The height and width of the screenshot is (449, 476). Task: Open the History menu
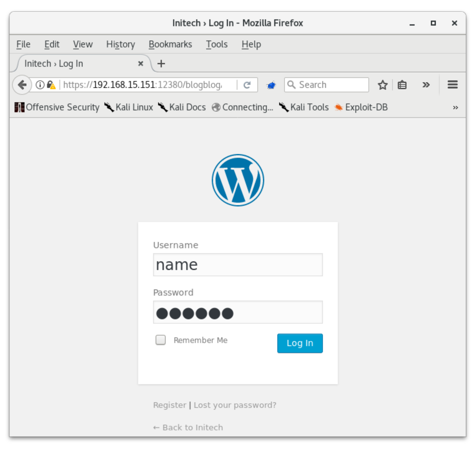[121, 44]
